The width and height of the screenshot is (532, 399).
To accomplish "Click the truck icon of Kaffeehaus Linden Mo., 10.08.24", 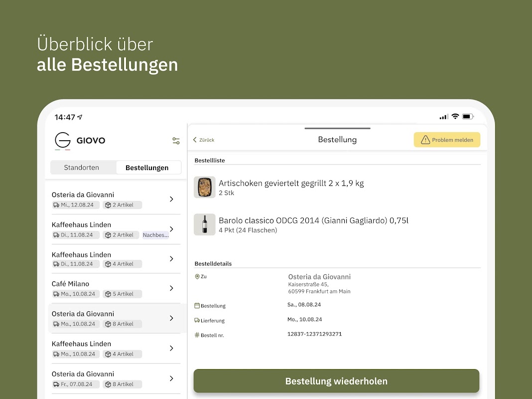I will [x=56, y=354].
